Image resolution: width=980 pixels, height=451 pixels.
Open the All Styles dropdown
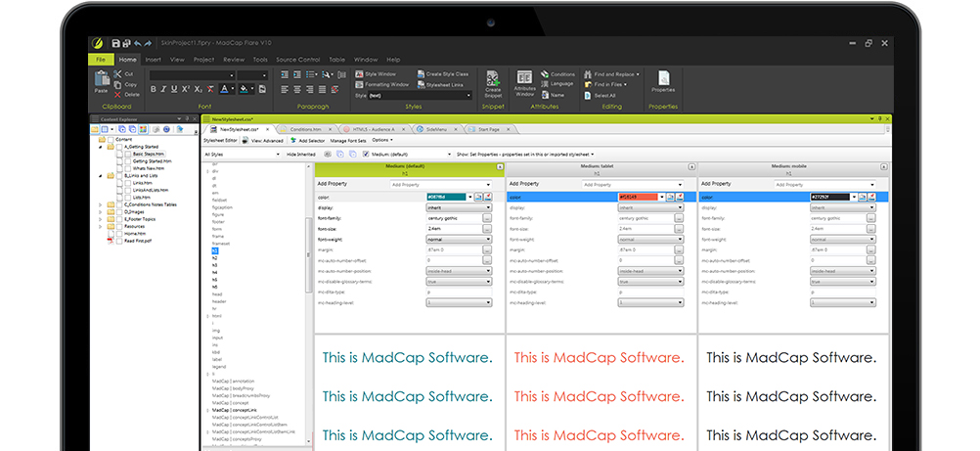pyautogui.click(x=242, y=154)
